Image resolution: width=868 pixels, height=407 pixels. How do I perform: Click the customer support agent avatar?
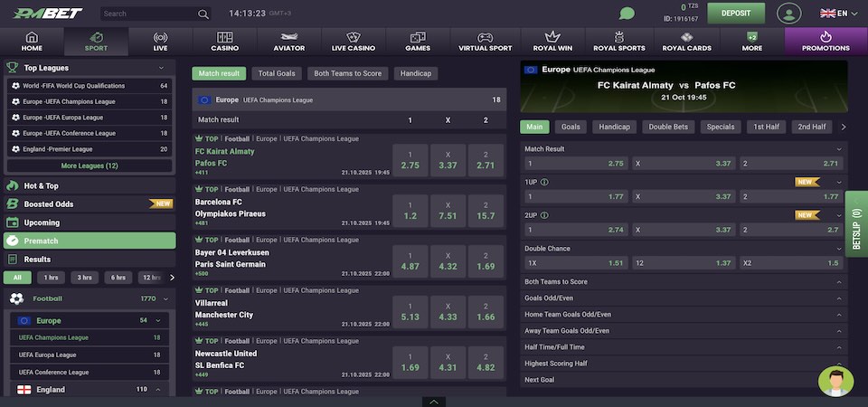[x=835, y=381]
